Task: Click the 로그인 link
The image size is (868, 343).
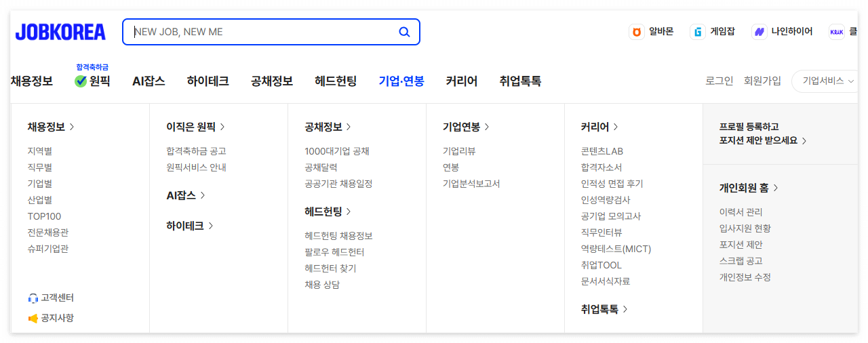Action: (719, 81)
